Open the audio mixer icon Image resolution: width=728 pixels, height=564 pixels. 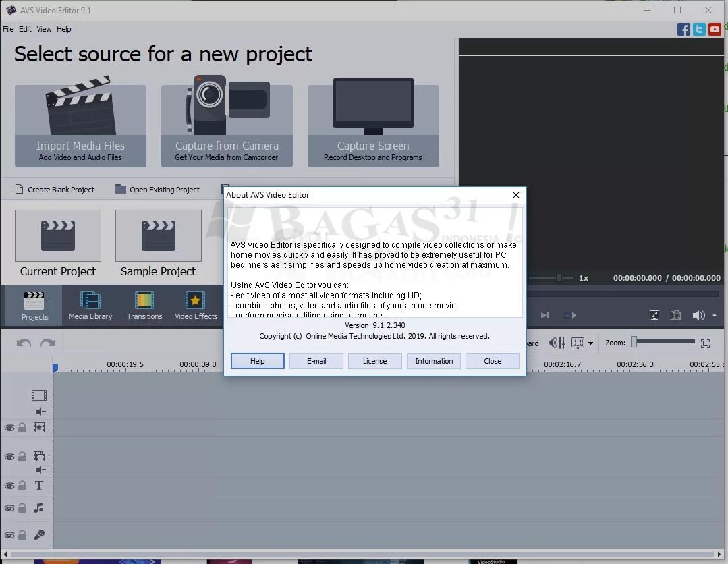pos(557,343)
